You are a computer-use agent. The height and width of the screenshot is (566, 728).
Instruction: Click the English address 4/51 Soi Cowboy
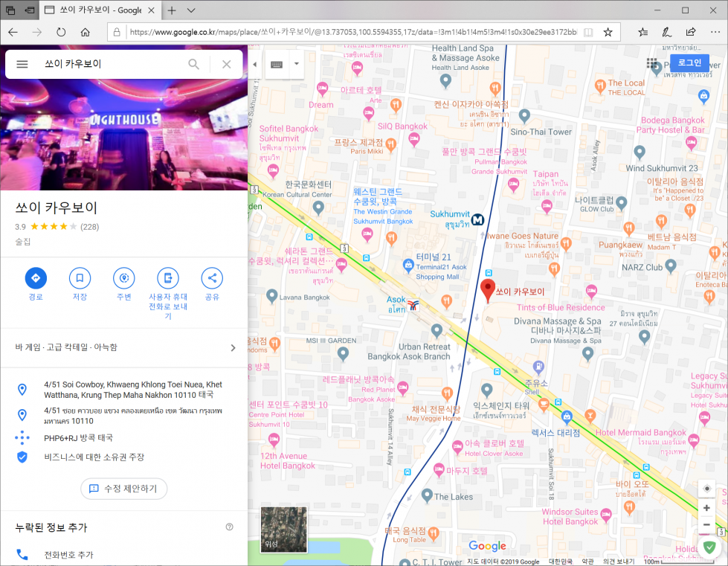(133, 390)
